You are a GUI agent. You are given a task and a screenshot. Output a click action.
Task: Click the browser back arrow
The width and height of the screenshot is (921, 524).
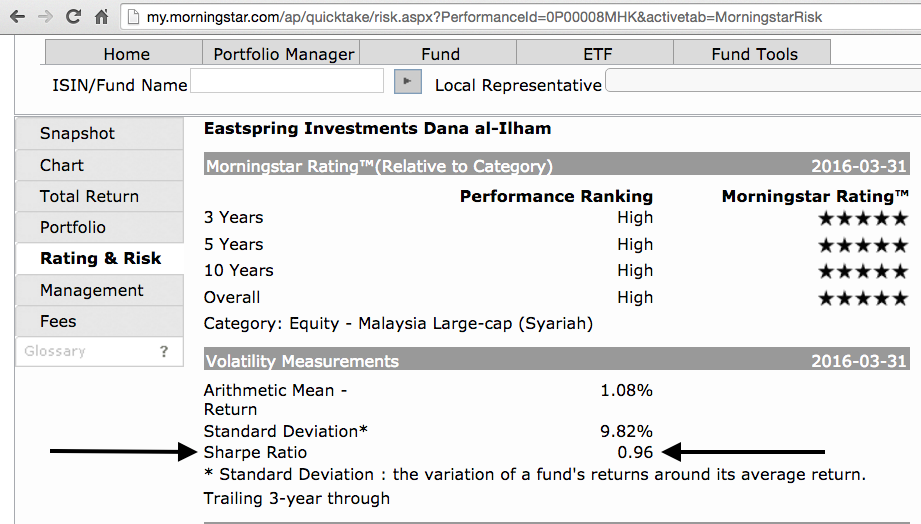tap(17, 17)
